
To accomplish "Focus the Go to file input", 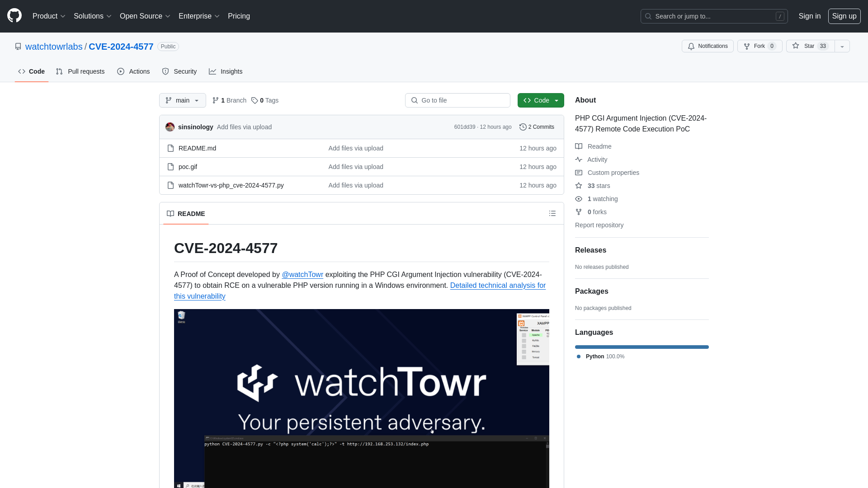I will pos(458,100).
